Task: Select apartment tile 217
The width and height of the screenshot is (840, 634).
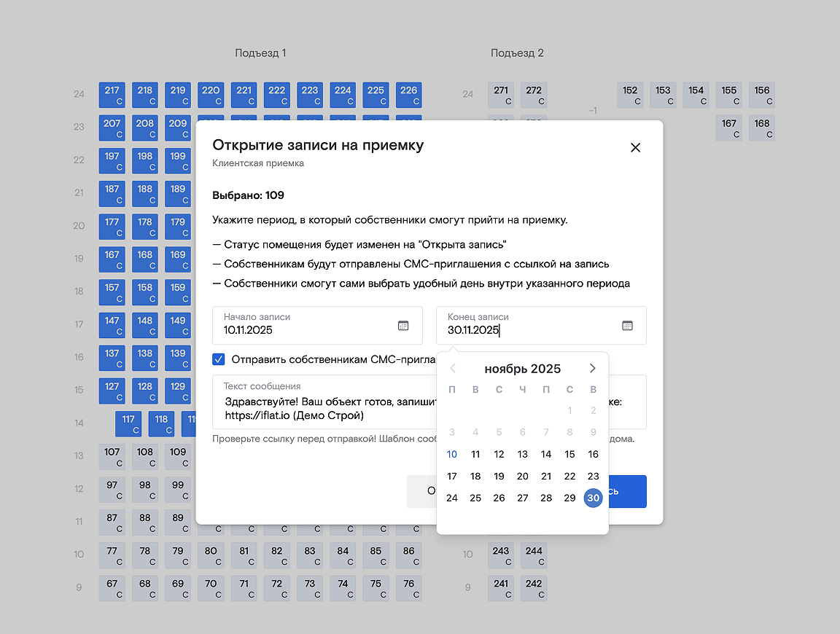Action: click(112, 95)
